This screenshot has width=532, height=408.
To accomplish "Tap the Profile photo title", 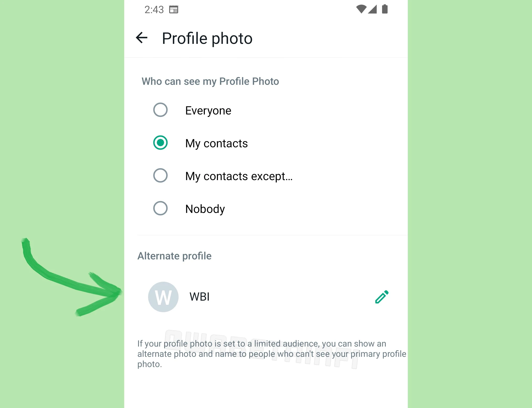I will [207, 39].
